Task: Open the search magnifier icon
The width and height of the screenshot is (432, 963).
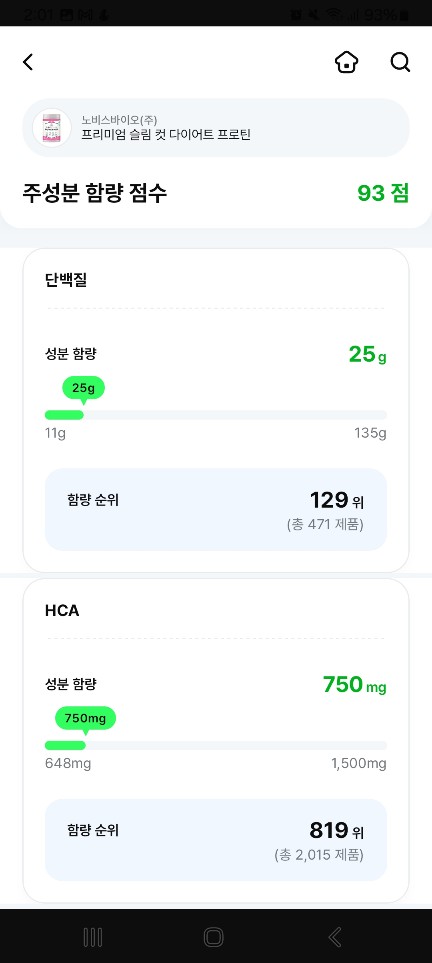Action: point(400,62)
